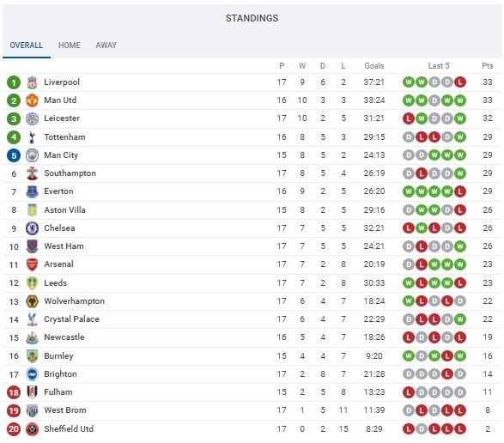Click the Fulham club crest
This screenshot has width=504, height=443.
32,392
